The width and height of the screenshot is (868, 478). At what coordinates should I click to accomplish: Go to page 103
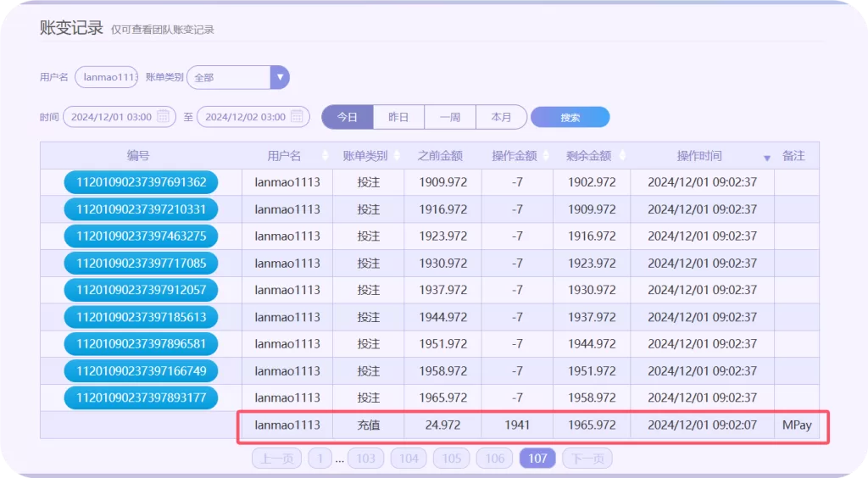point(366,459)
